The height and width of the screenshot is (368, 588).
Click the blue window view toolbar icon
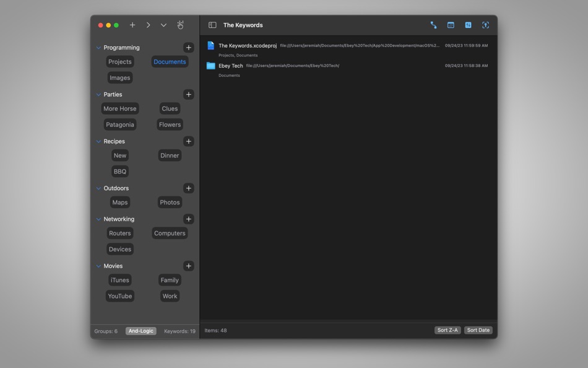click(451, 25)
